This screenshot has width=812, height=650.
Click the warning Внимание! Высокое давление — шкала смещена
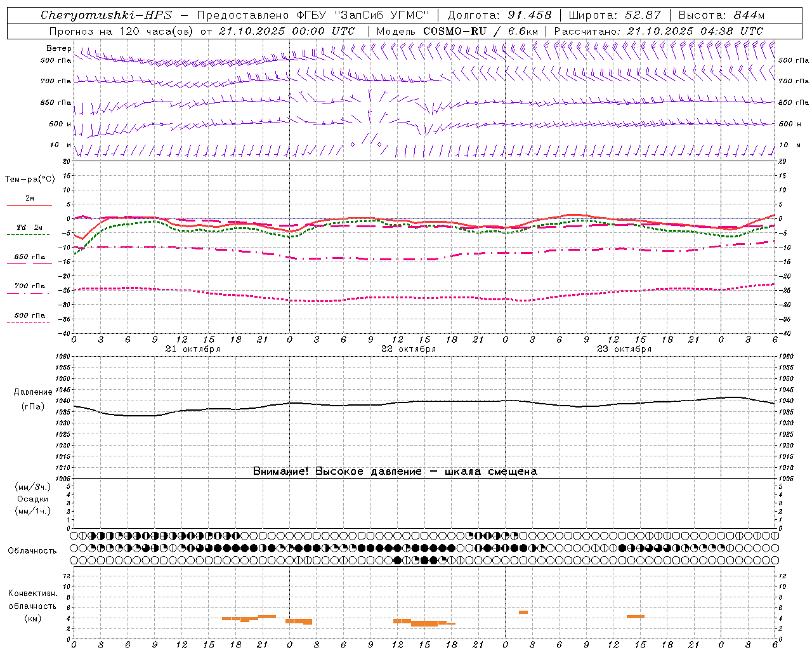click(x=395, y=472)
